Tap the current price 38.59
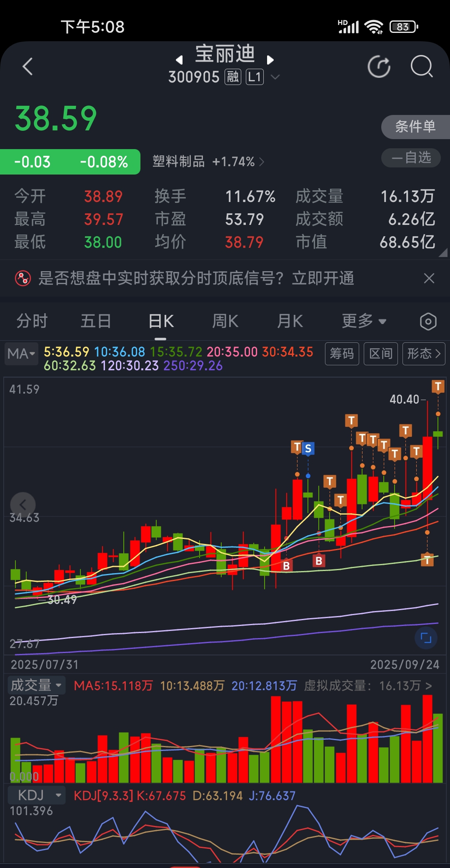450x868 pixels. [x=56, y=119]
